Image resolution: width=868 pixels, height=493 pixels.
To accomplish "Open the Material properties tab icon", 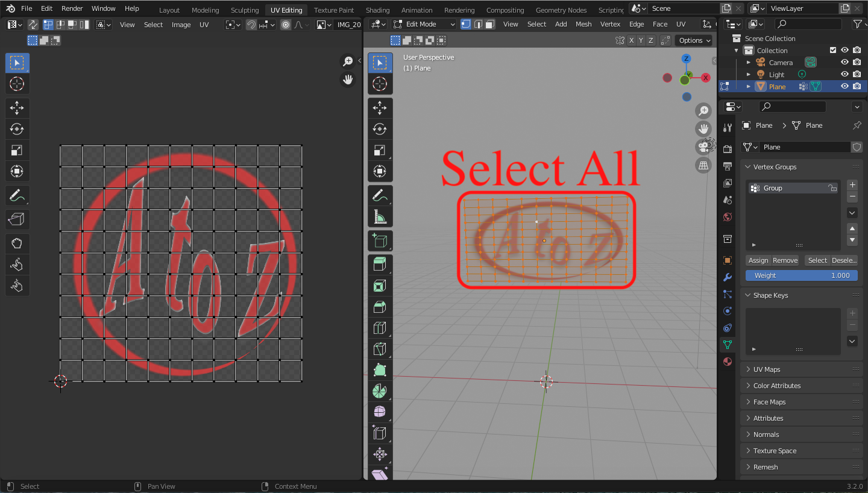I will (728, 362).
